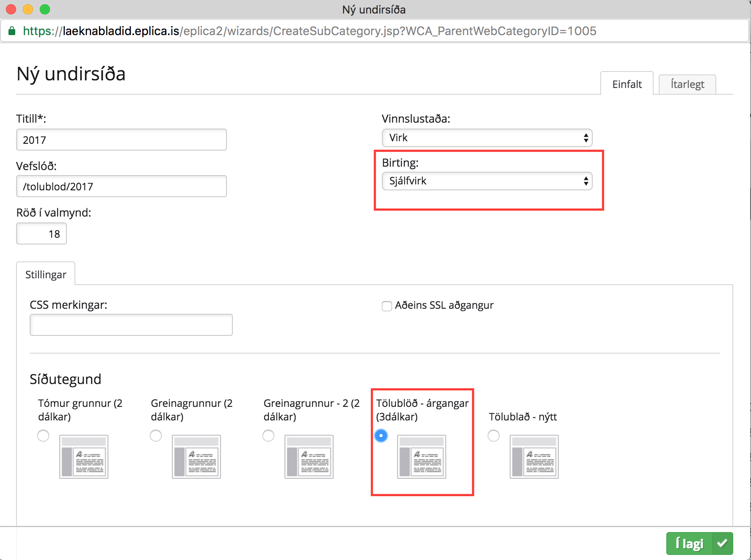Click the Aðeins SSL aðgangur label
The image size is (751, 560).
tap(444, 305)
